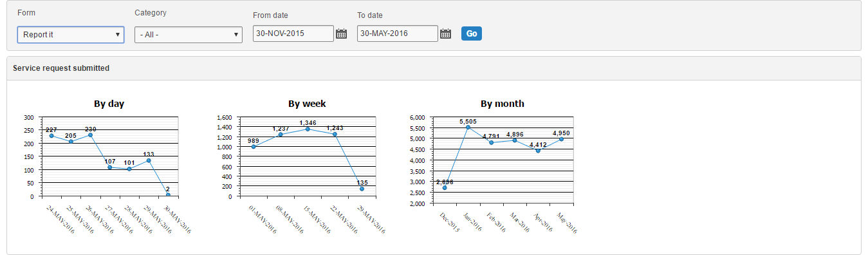Focus the From date field 30-NOV-2015
This screenshot has height=255, width=868.
(x=293, y=33)
